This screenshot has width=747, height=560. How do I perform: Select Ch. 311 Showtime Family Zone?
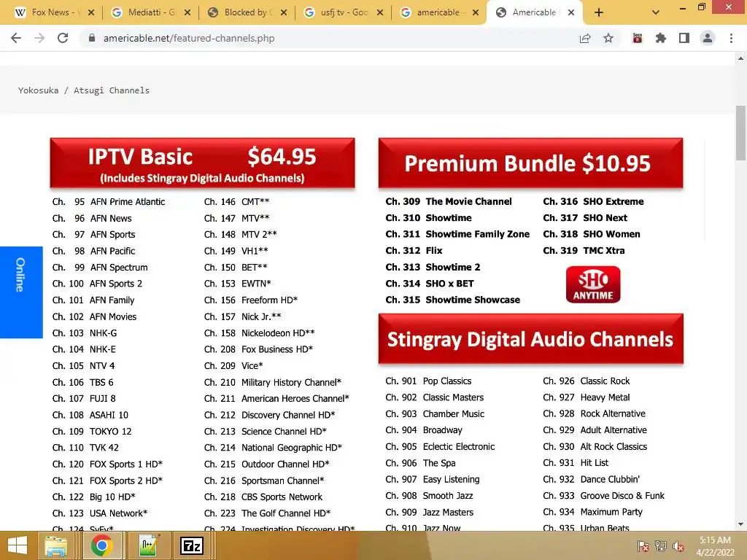coord(457,234)
